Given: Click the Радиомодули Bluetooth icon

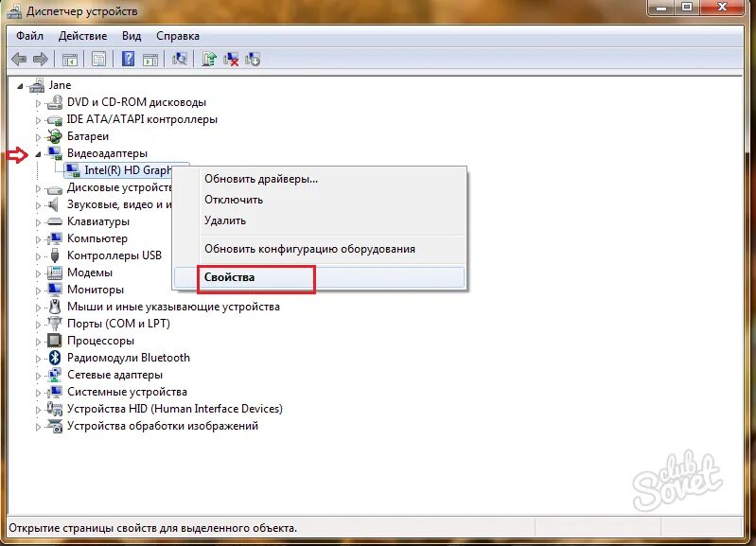Looking at the screenshot, I should [55, 358].
